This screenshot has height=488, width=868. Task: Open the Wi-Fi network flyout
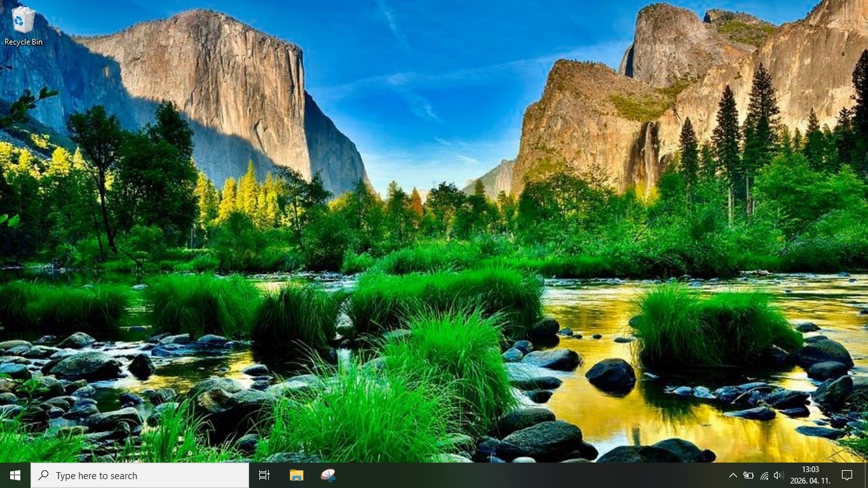coord(764,475)
